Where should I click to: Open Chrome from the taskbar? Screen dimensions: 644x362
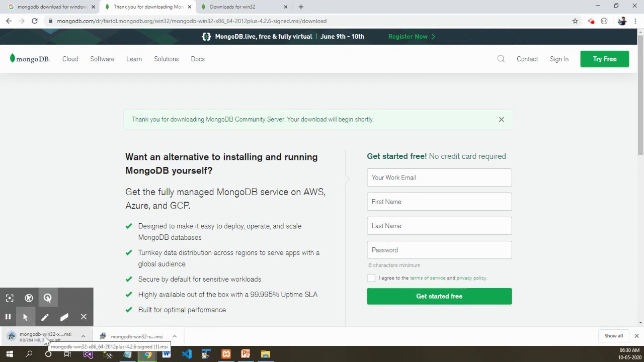point(147,354)
